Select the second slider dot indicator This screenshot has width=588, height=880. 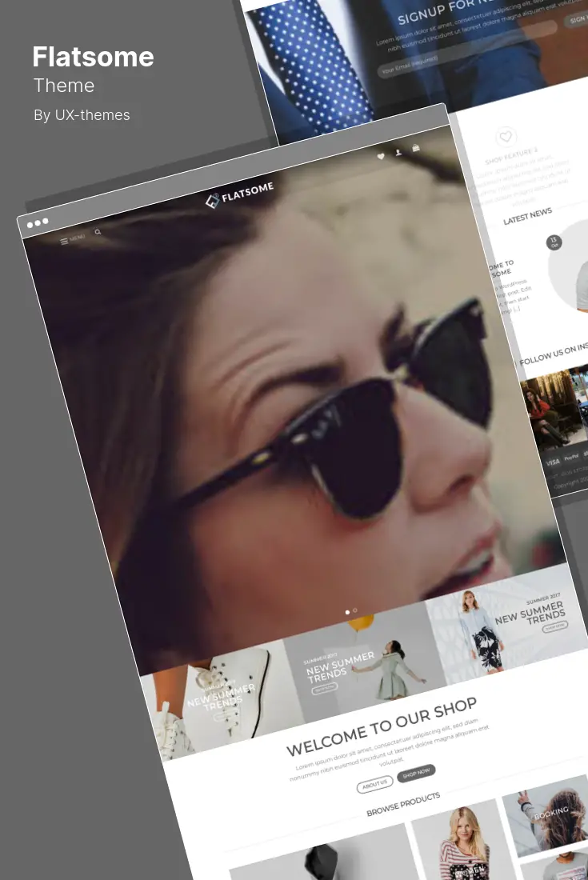tap(354, 610)
